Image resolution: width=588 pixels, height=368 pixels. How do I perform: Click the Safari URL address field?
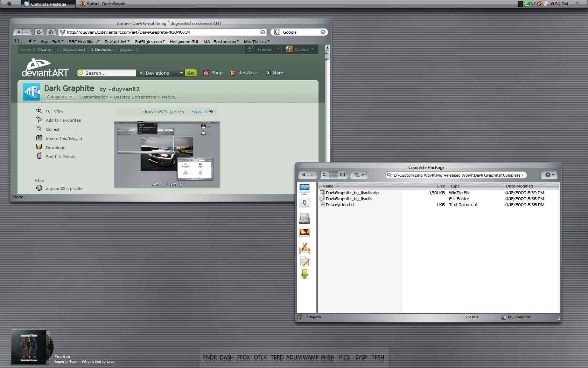(x=162, y=32)
